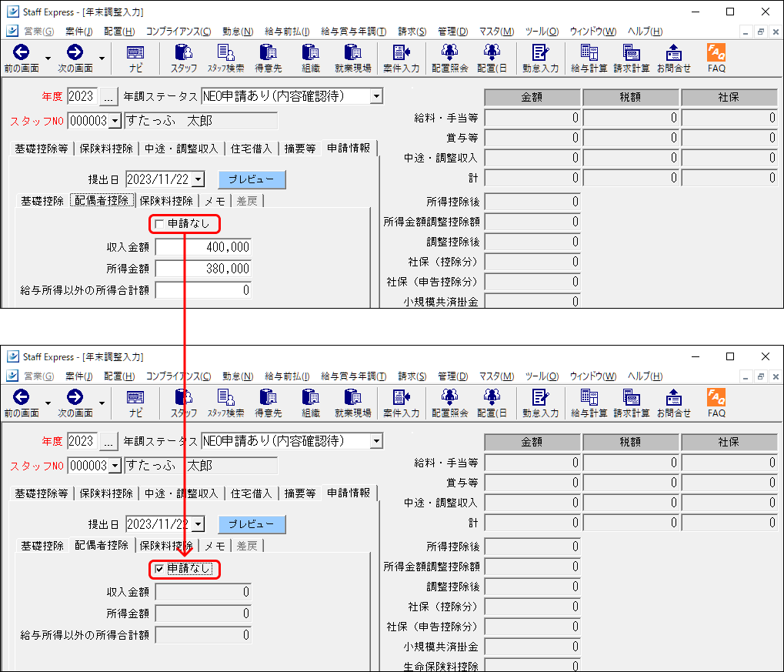
Task: Click プレビュー button in bottom window
Action: click(x=252, y=524)
